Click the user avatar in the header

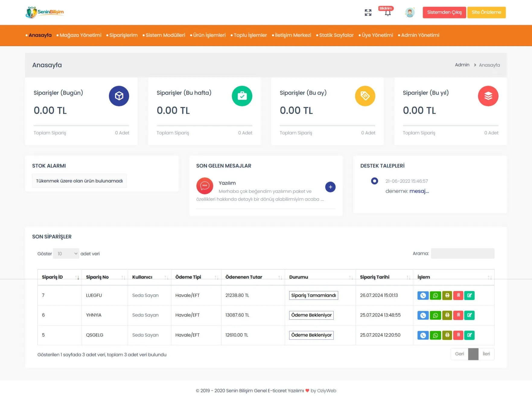409,12
